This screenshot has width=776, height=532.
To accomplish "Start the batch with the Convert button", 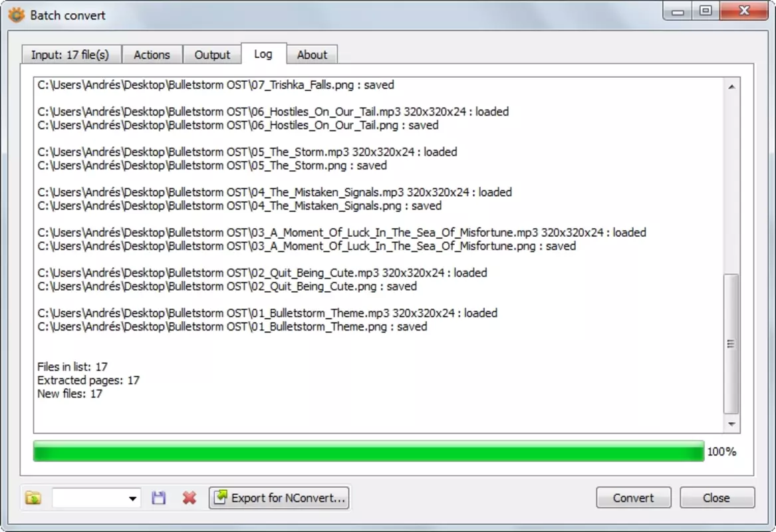I will pos(634,498).
